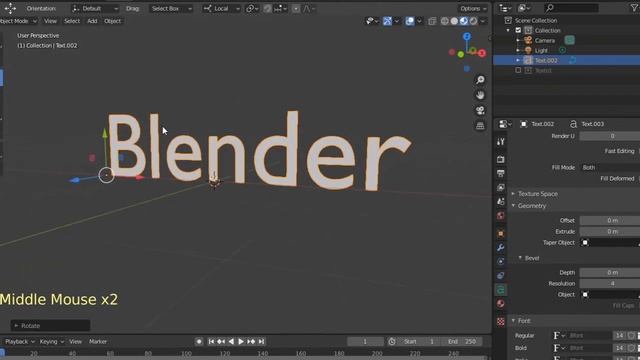Toggle the camera view icon
This screenshot has height=360, width=640.
click(480, 111)
